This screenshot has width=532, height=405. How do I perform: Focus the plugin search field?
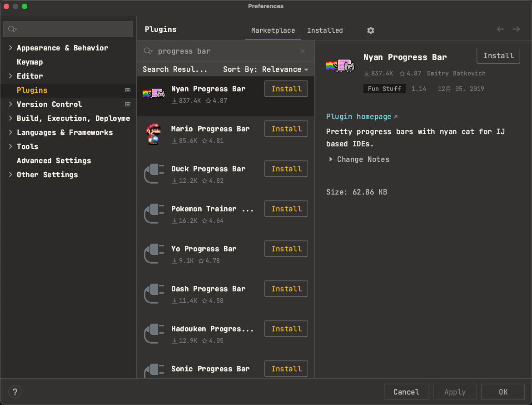(225, 51)
